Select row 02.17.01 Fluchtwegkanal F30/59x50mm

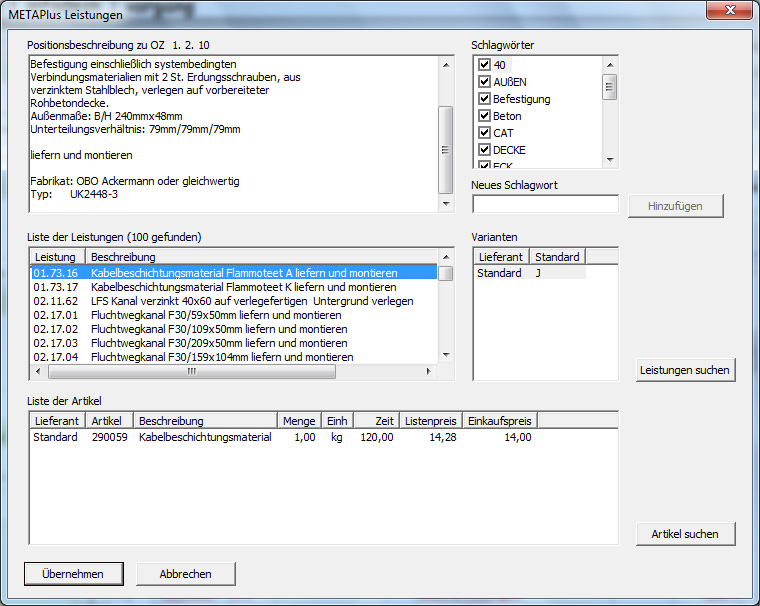(x=234, y=315)
